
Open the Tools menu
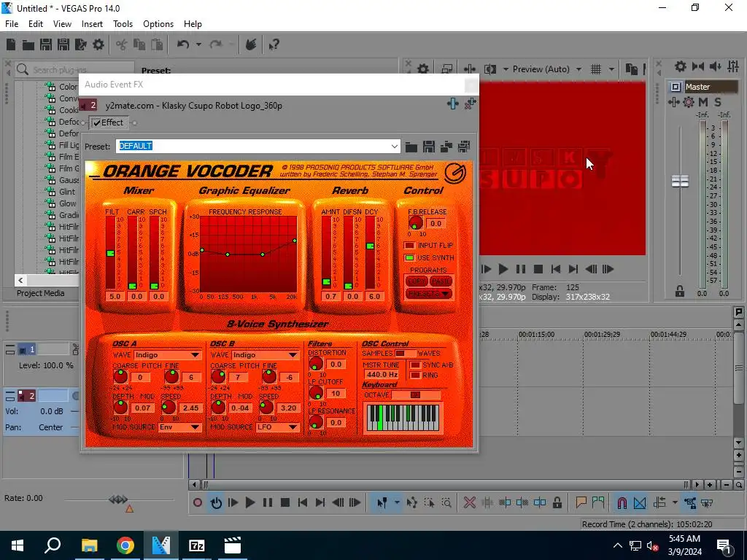pyautogui.click(x=123, y=24)
